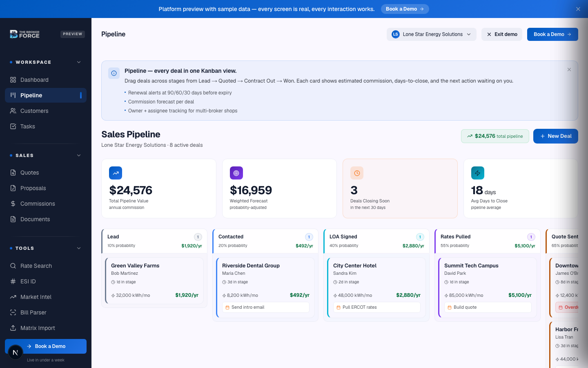The width and height of the screenshot is (588, 368).
Task: Click the Lead column header
Action: (x=154, y=241)
